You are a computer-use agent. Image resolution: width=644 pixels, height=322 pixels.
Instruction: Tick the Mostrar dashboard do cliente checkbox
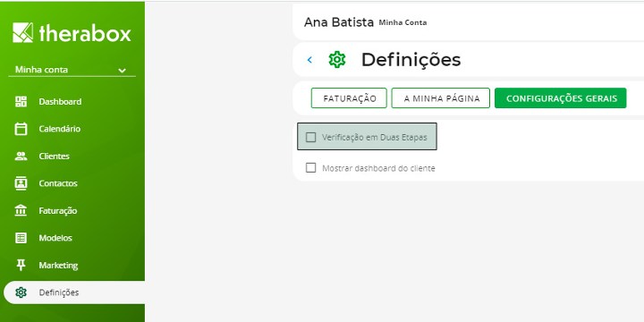tap(311, 168)
